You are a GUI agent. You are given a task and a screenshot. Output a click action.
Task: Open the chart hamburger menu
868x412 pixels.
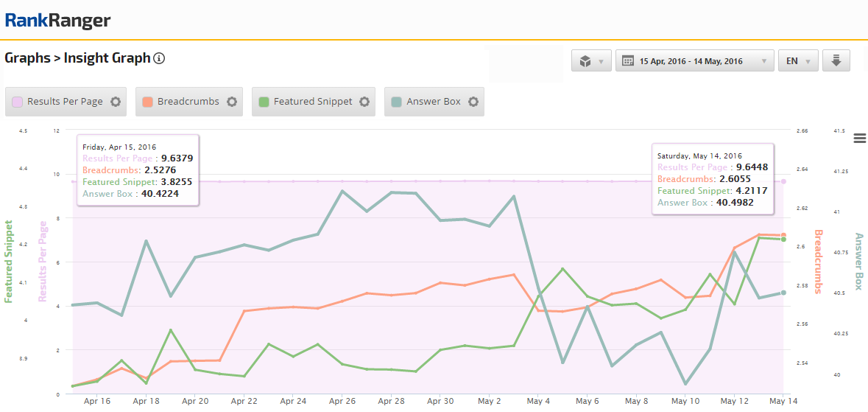tap(858, 139)
